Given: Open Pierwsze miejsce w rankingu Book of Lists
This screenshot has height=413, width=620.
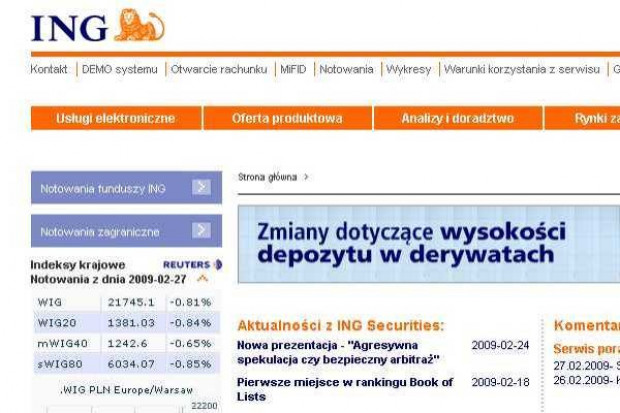Looking at the screenshot, I should tap(345, 389).
